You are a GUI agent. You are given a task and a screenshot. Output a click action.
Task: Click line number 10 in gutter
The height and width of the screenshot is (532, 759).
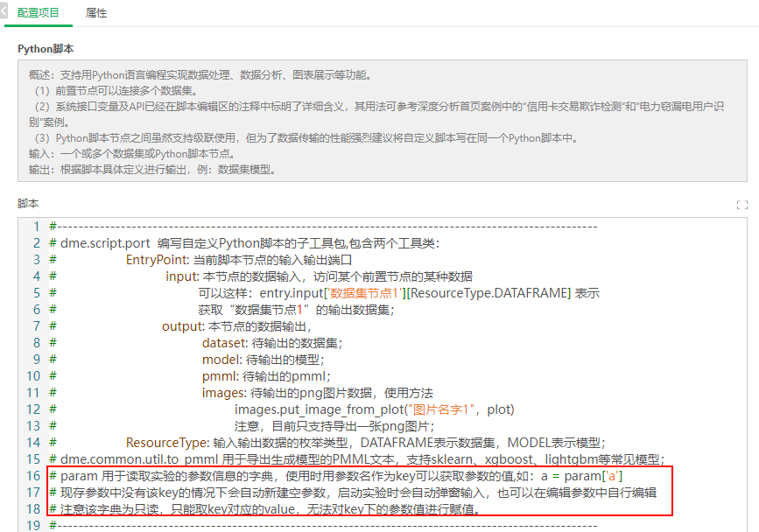33,376
